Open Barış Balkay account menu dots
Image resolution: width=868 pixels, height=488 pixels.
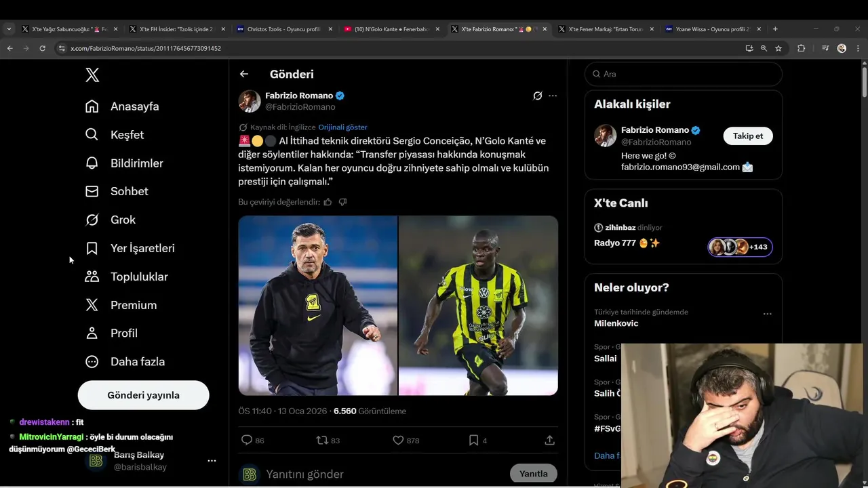click(x=212, y=461)
